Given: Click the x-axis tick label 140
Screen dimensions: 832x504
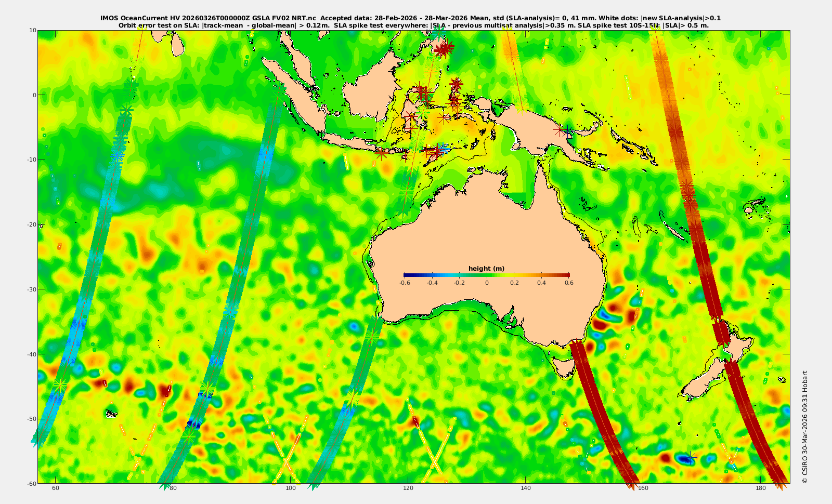Looking at the screenshot, I should point(525,488).
